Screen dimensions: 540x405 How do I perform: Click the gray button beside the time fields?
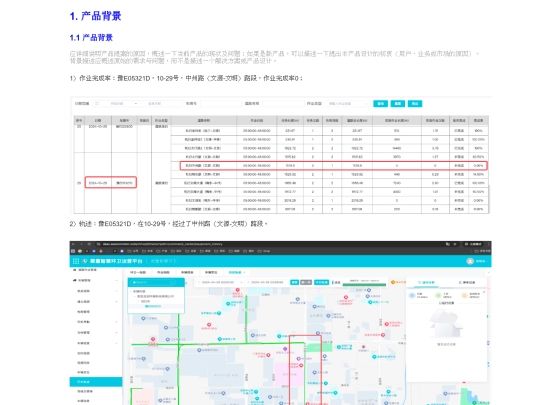(x=306, y=282)
